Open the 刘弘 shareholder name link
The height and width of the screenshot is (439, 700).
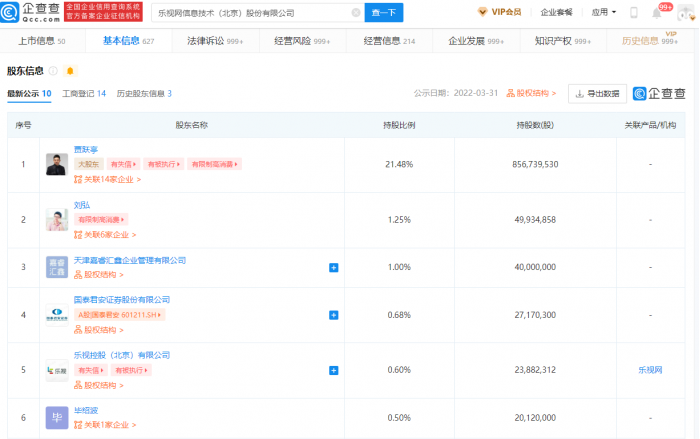click(82, 205)
